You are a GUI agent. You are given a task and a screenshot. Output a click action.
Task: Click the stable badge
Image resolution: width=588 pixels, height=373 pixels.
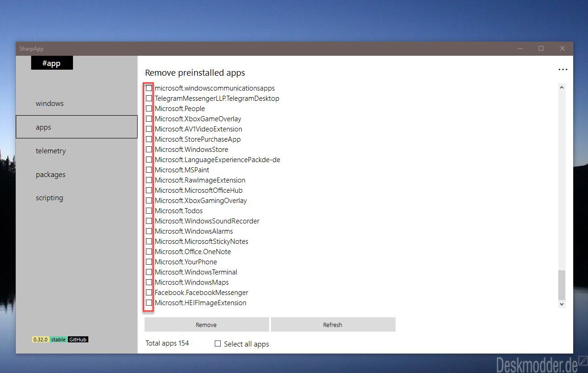[58, 340]
